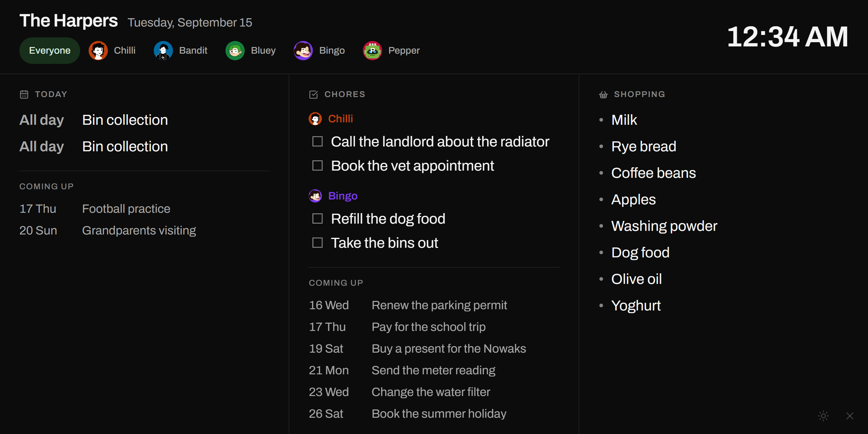Select Book the summer holiday chore
The width and height of the screenshot is (868, 434).
tap(439, 414)
